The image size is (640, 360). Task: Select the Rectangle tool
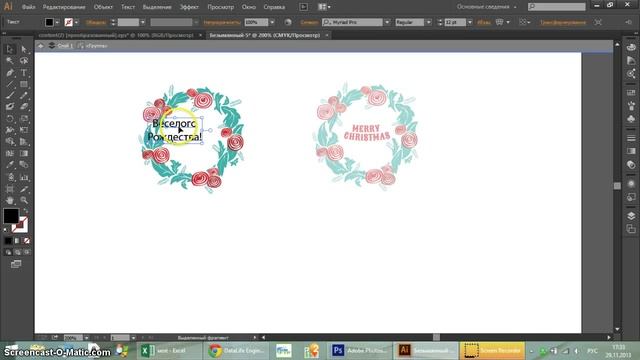tap(24, 84)
